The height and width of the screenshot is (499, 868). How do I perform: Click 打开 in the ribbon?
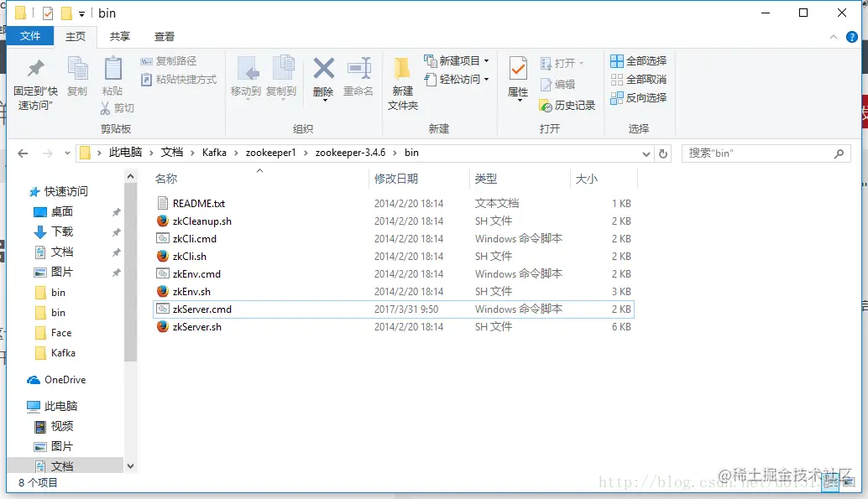point(562,63)
